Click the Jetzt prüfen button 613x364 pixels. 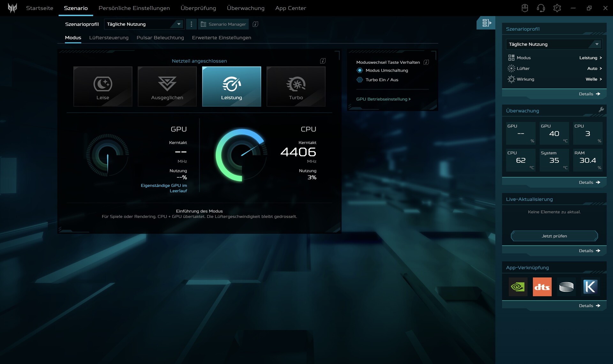point(554,236)
